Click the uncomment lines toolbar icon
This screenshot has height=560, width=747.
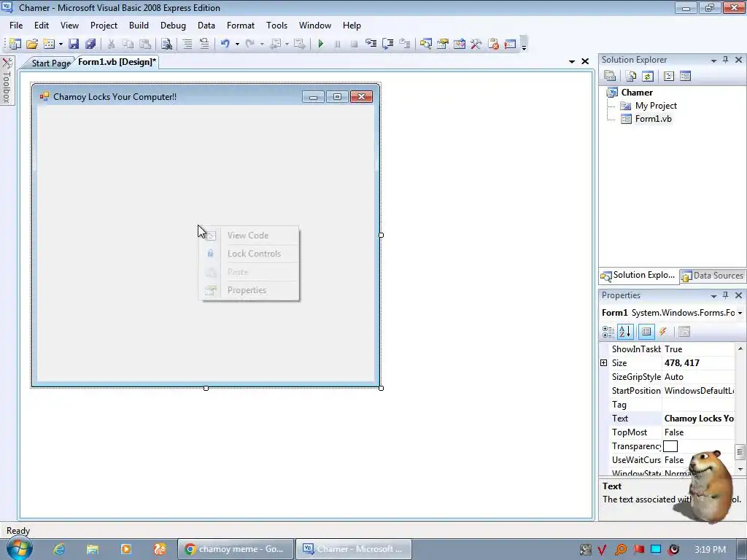point(204,44)
